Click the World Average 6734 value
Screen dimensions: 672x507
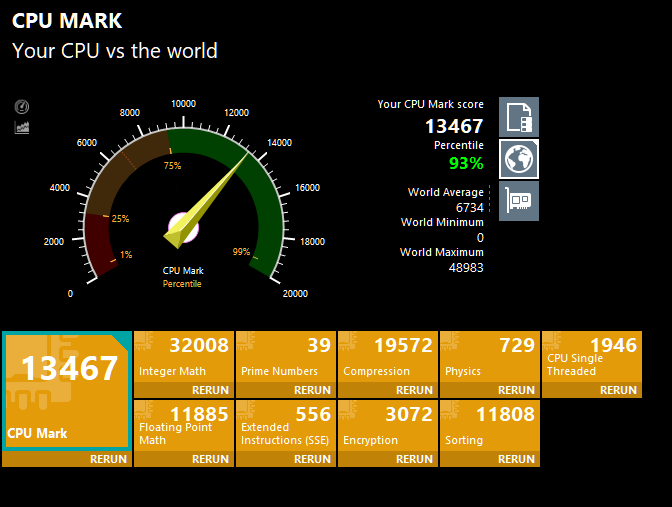[x=470, y=208]
